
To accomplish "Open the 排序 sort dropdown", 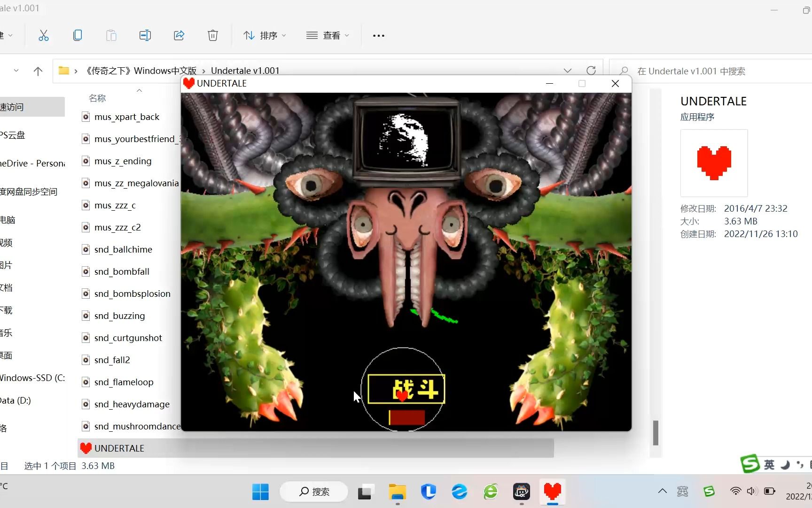I will pos(265,35).
